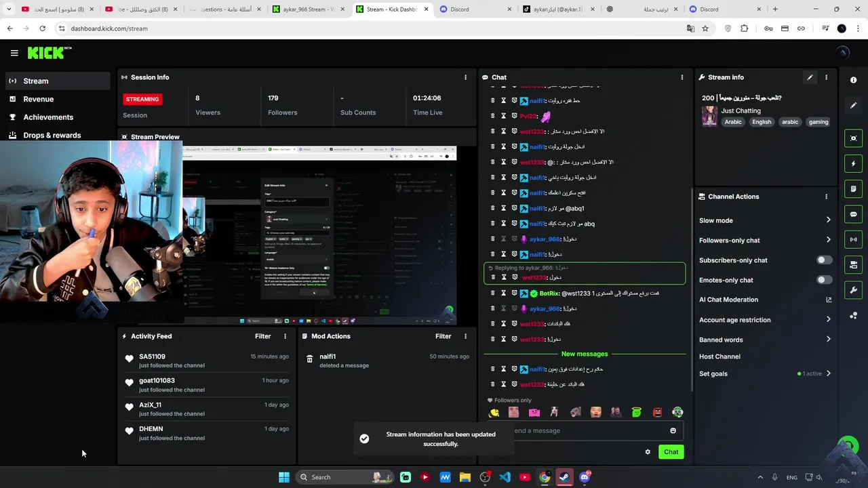Screen dimensions: 868x488
Task: Switch to first Discord browser tab
Action: point(475,9)
